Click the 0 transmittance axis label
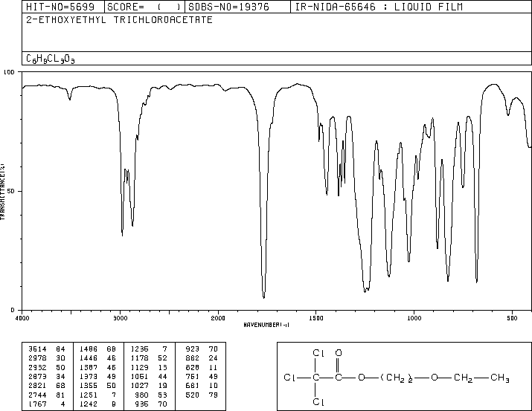Image resolution: width=532 pixels, height=411 pixels. pos(13,310)
